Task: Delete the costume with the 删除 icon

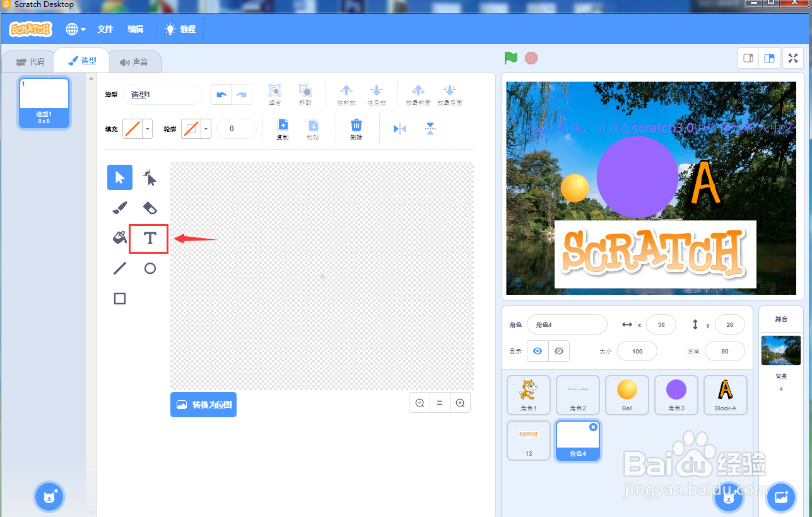Action: (357, 128)
